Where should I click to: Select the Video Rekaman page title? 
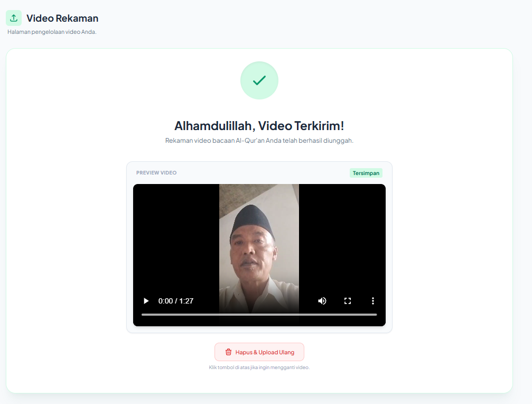tap(62, 18)
